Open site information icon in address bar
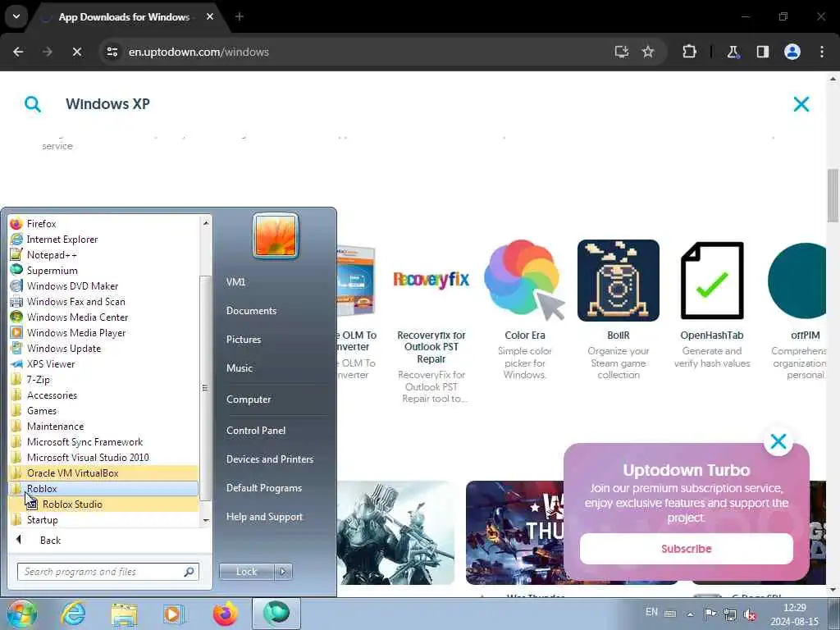The image size is (840, 630). click(112, 52)
